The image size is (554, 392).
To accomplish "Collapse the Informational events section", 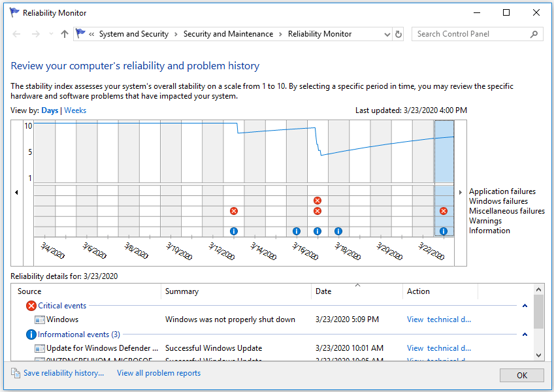I will pos(525,334).
